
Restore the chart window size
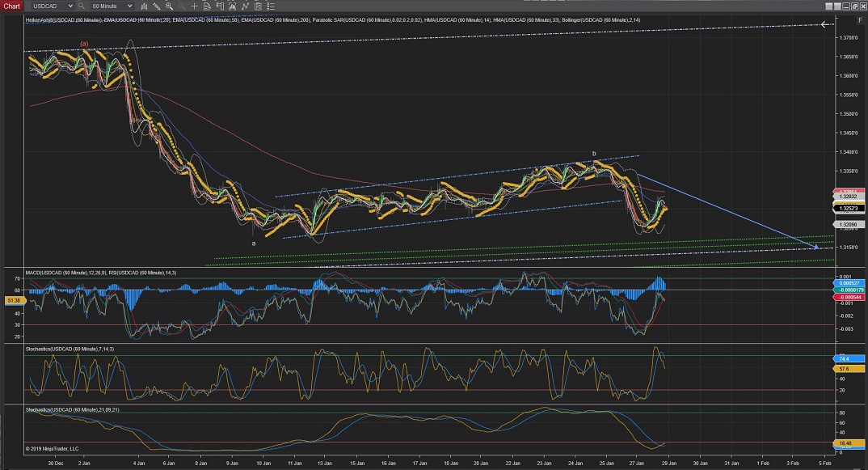855,6
